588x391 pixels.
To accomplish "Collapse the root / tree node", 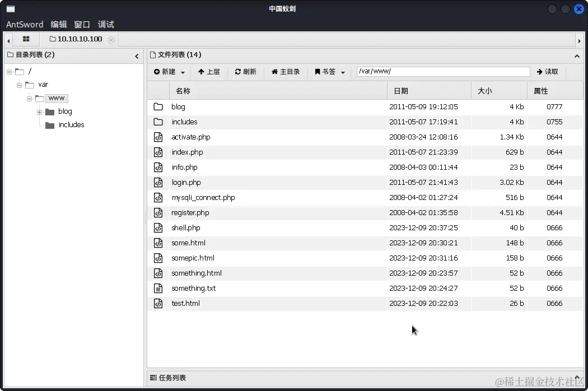I will point(10,72).
